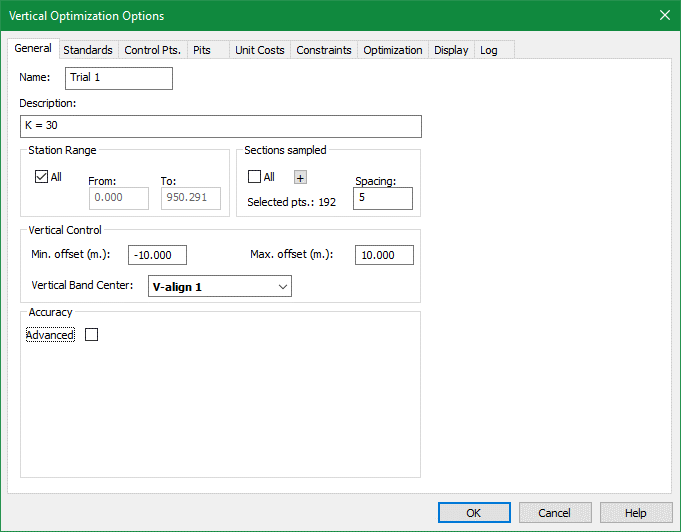View the Log tab
The height and width of the screenshot is (532, 681).
tap(489, 50)
